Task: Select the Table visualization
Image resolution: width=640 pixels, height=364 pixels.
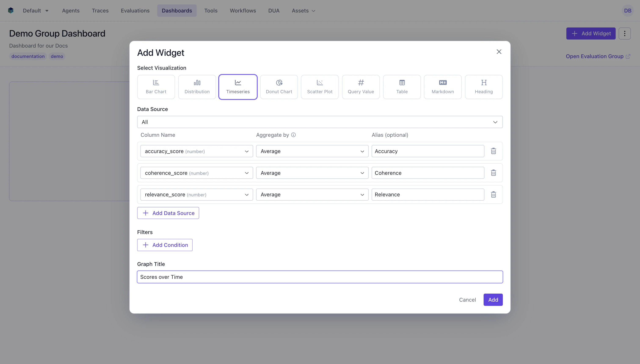Action: click(402, 87)
